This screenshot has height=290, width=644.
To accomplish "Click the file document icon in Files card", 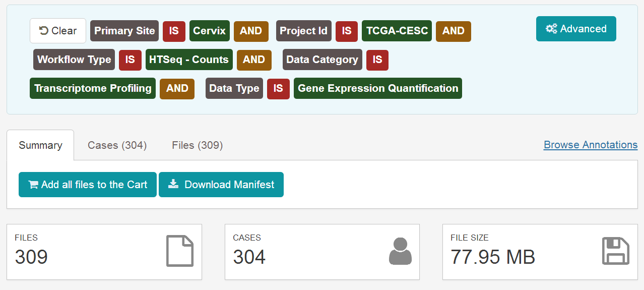I will pos(180,251).
